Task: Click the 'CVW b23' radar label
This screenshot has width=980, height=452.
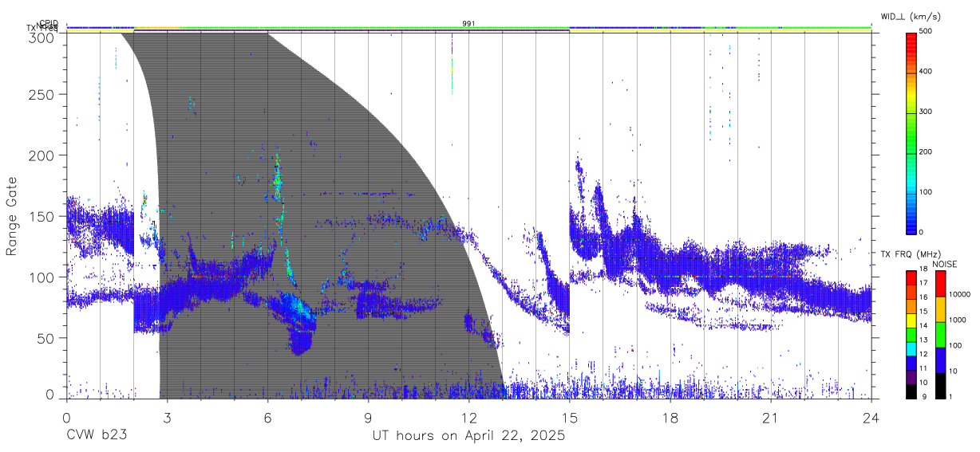Action: [96, 436]
